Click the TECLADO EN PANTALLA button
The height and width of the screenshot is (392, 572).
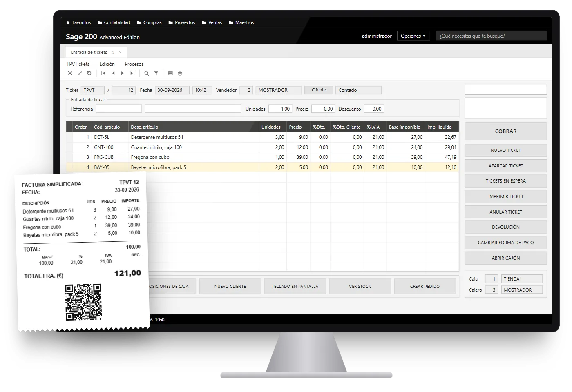point(295,287)
